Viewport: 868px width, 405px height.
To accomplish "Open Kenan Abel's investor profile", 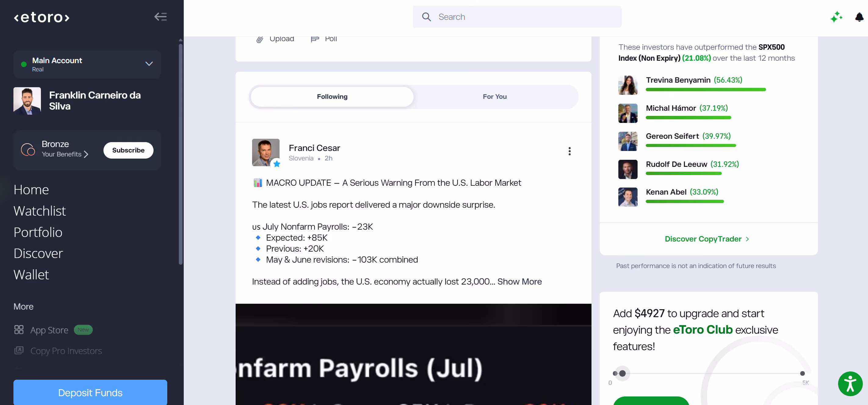I will tap(666, 192).
